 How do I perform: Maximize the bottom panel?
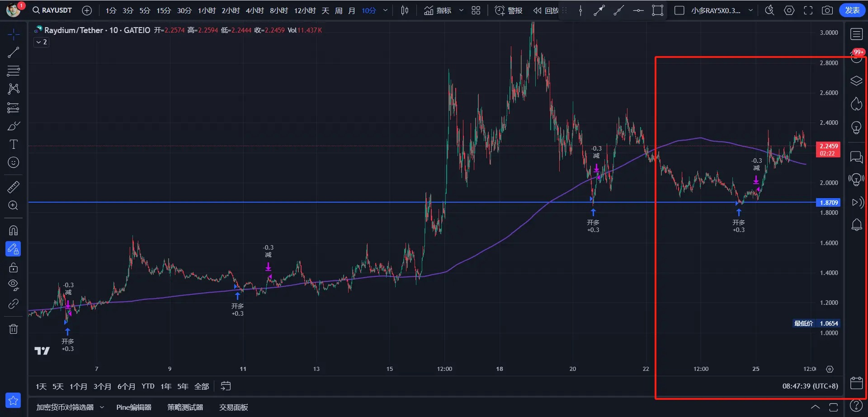point(833,407)
